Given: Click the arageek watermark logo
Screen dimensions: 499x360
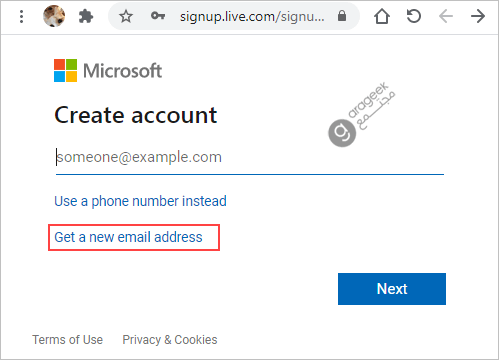Looking at the screenshot, I should [x=361, y=114].
